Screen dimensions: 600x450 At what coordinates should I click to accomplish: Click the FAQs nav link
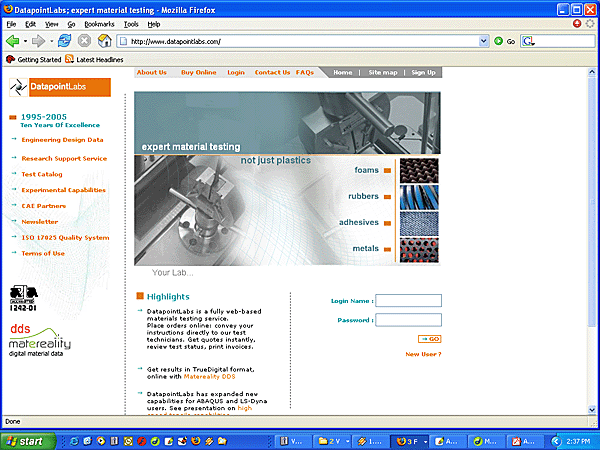tap(305, 72)
